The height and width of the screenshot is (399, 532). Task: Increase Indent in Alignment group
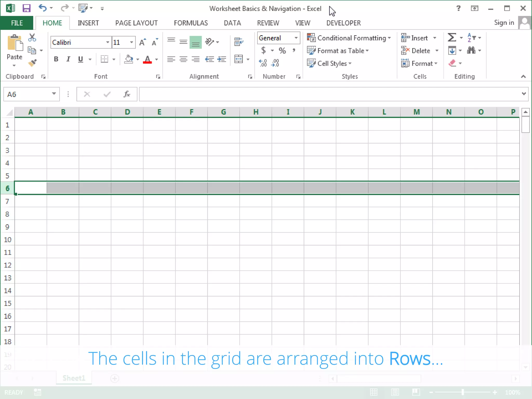(x=222, y=59)
